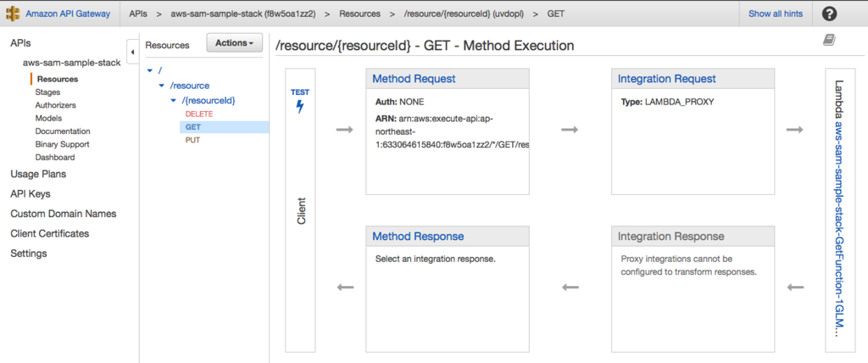Click the Resources panel heading
Image resolution: width=868 pixels, height=363 pixels.
(167, 46)
